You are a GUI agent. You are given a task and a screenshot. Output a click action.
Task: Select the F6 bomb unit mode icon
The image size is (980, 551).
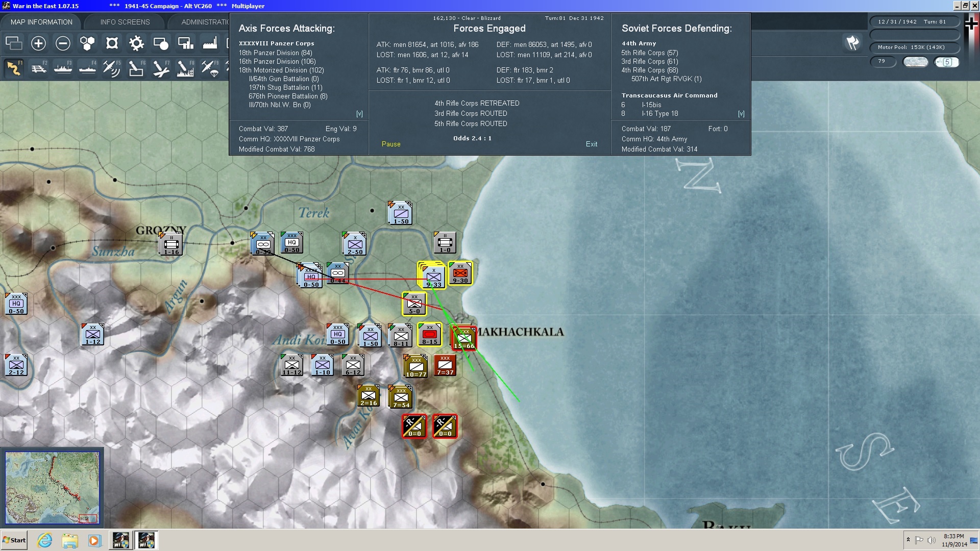point(136,68)
